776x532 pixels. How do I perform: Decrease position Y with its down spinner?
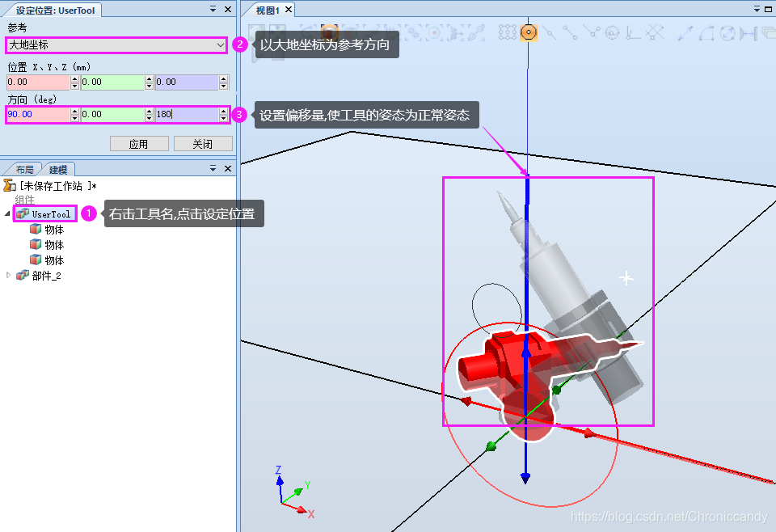click(x=149, y=87)
